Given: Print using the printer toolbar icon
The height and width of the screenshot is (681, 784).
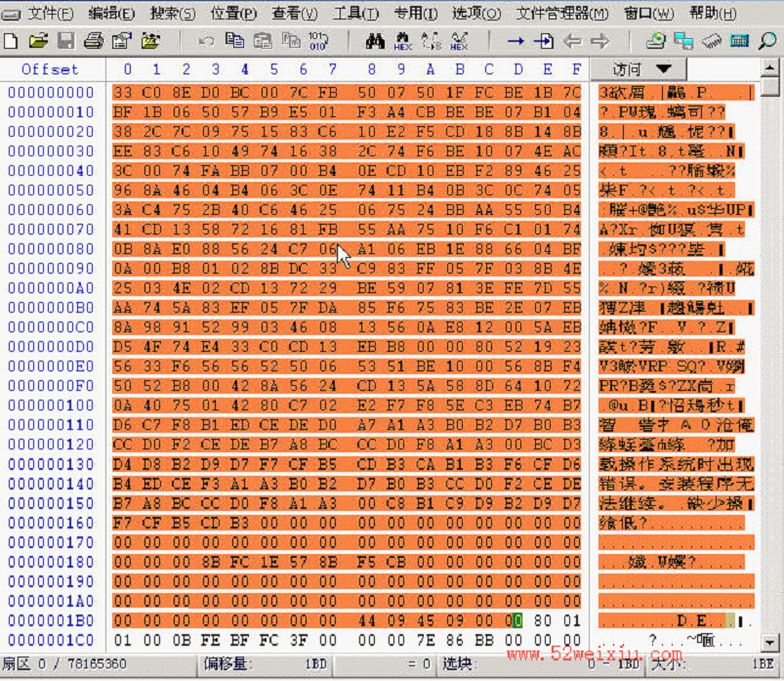Looking at the screenshot, I should pos(94,40).
